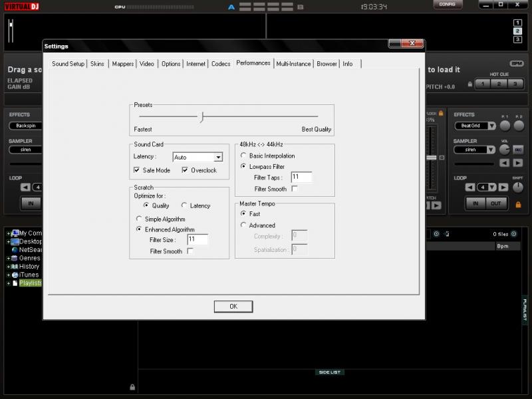Image resolution: width=532 pixels, height=399 pixels.
Task: Toggle the browser lock icon at bottom
Action: tap(132, 387)
